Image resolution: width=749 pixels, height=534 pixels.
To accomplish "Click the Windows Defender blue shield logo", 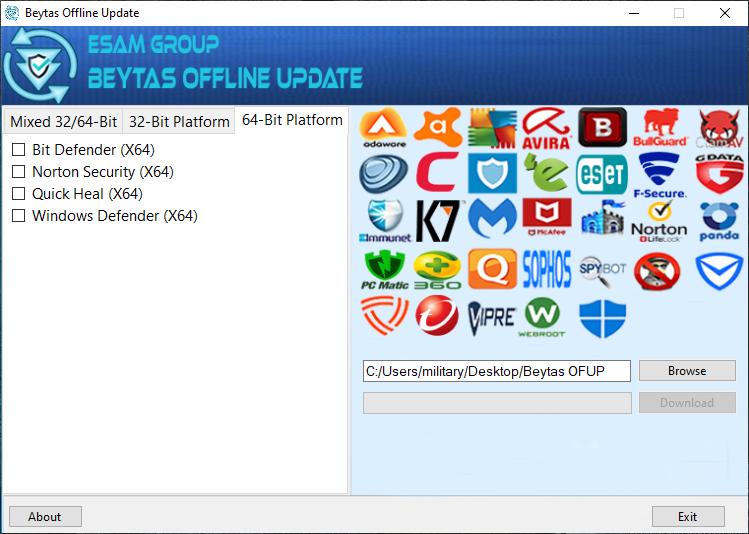I will (x=602, y=319).
